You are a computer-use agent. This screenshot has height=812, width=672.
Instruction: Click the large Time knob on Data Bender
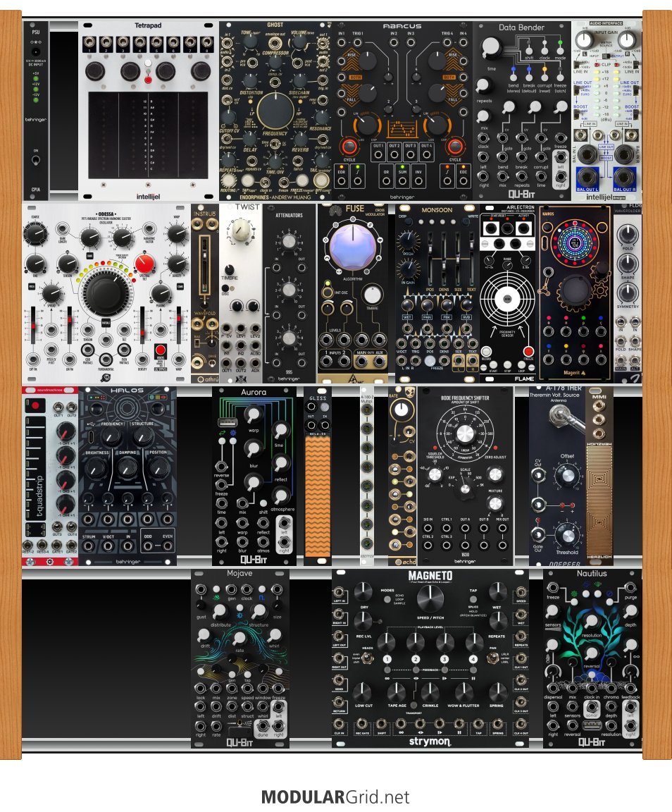(490, 47)
